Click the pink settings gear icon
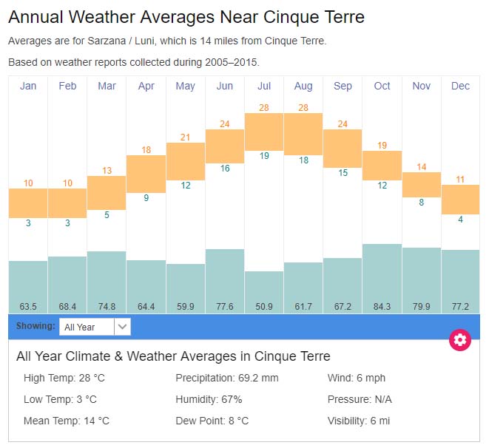 click(460, 340)
